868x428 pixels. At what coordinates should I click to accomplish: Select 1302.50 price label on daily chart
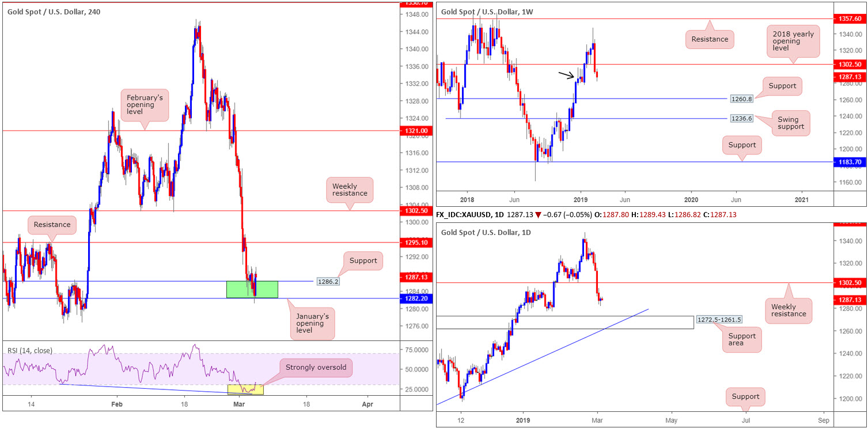(x=851, y=283)
